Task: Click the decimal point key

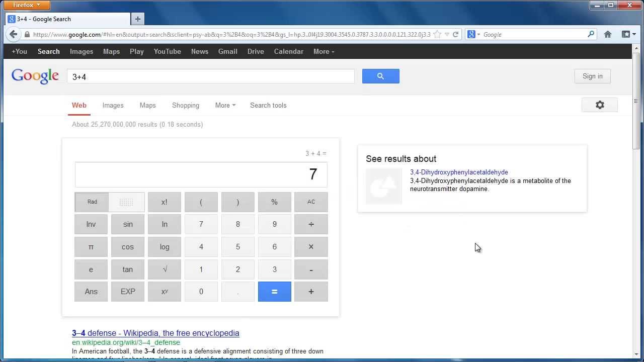Action: tap(238, 292)
